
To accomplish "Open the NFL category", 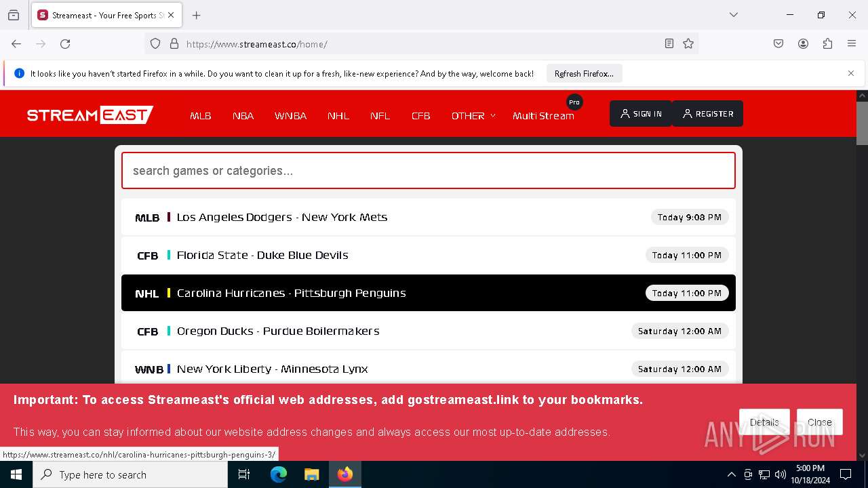I will 380,116.
